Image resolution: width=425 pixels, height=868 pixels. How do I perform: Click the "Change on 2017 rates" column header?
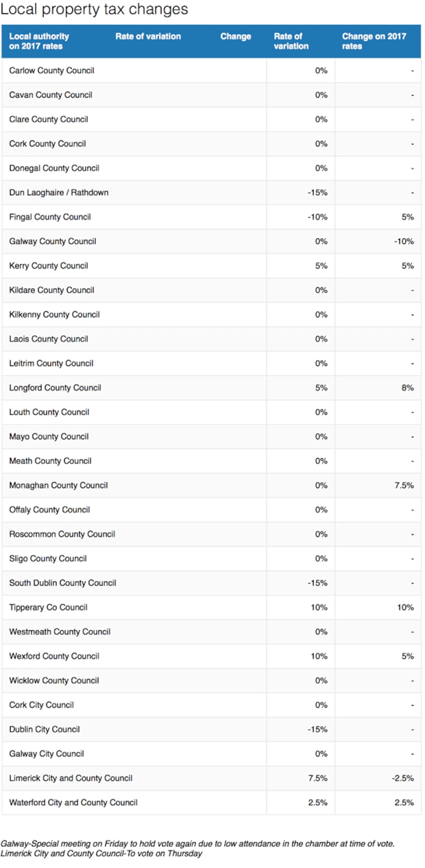coord(373,41)
